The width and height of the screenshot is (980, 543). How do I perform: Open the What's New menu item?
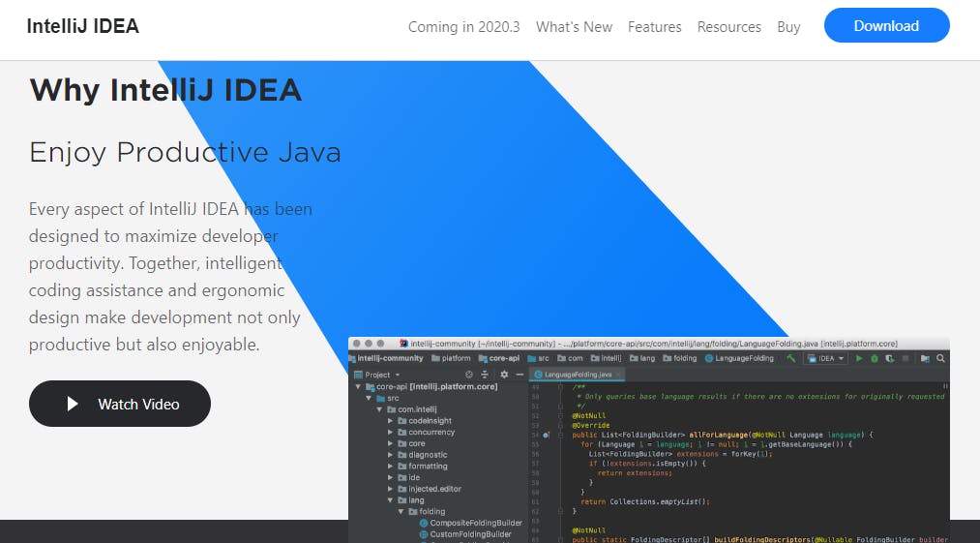coord(574,27)
